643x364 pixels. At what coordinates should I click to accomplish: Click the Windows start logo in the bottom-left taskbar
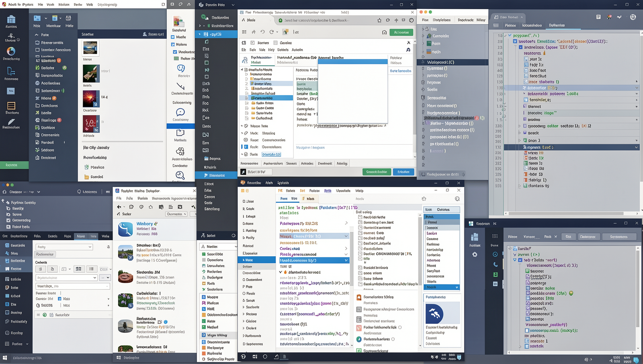pos(5,358)
